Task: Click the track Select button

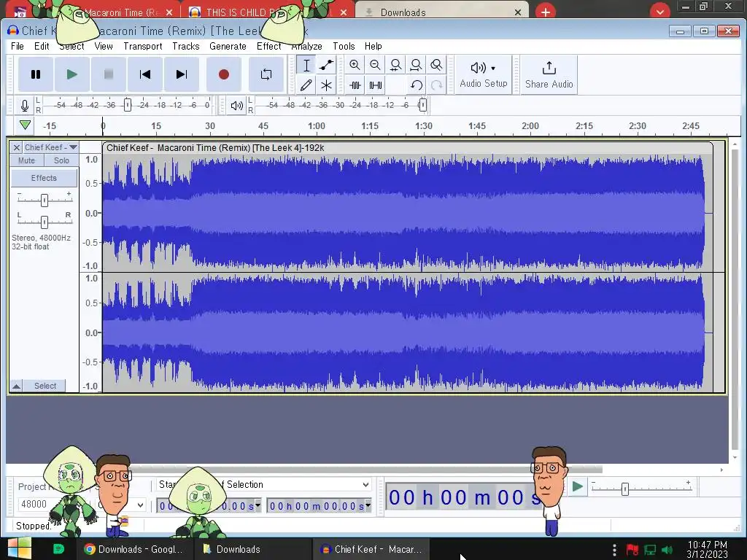Action: point(44,386)
